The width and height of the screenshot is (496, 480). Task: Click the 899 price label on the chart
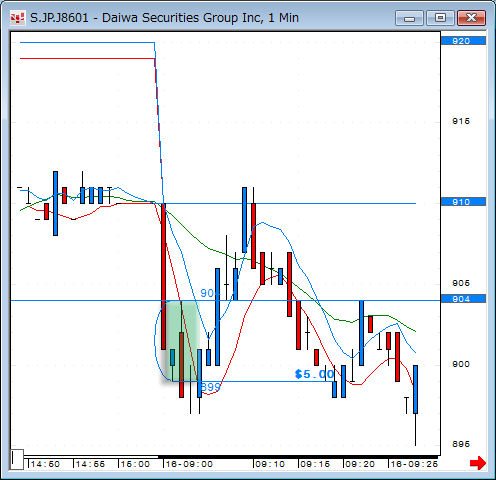(210, 387)
